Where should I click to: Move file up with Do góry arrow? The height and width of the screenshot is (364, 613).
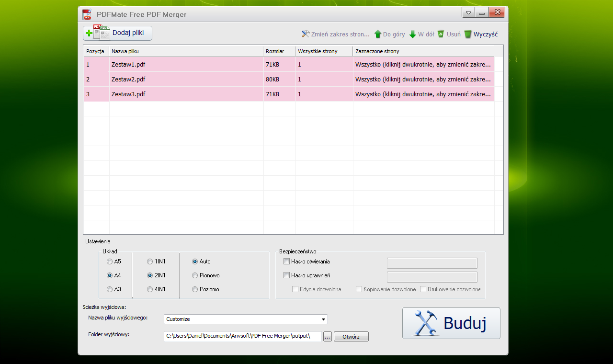(377, 34)
